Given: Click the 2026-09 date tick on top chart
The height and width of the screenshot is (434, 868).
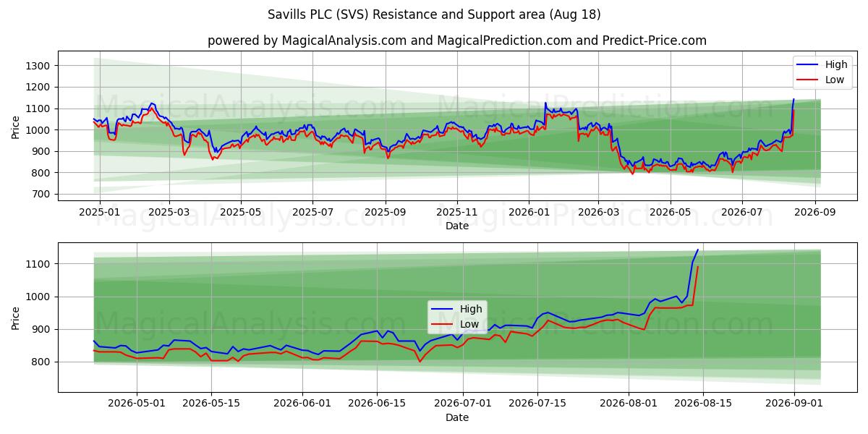Looking at the screenshot, I should pos(815,213).
